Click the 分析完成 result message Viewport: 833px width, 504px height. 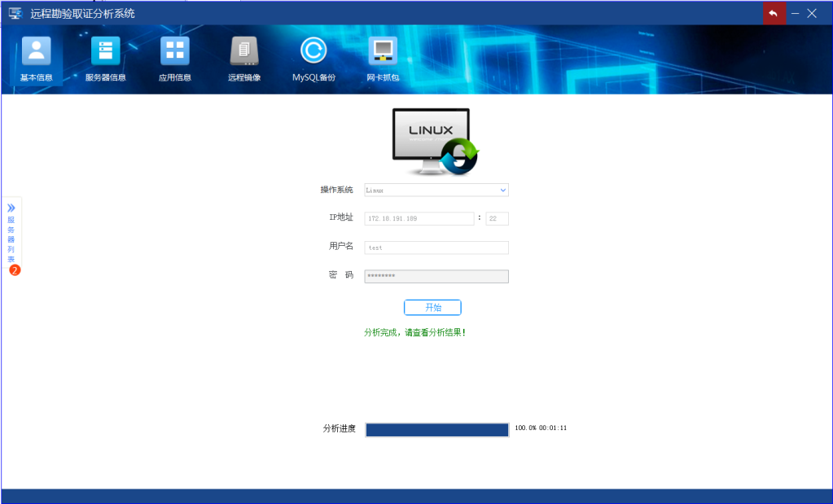(417, 331)
